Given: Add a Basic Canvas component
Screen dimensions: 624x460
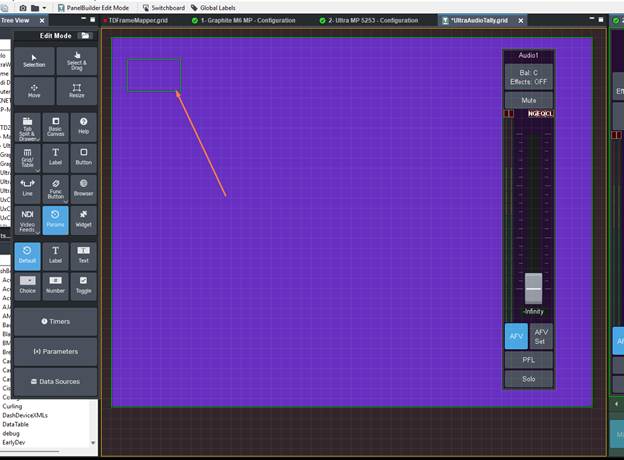Looking at the screenshot, I should 55,127.
